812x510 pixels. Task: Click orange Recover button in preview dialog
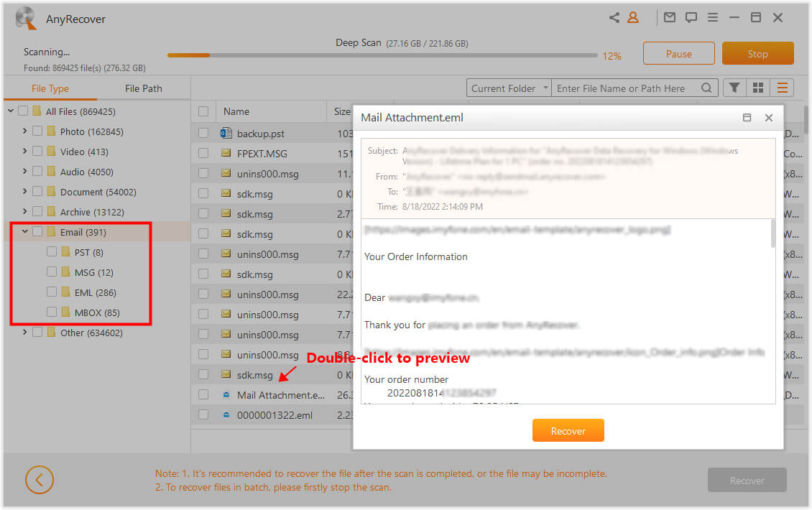coord(568,431)
